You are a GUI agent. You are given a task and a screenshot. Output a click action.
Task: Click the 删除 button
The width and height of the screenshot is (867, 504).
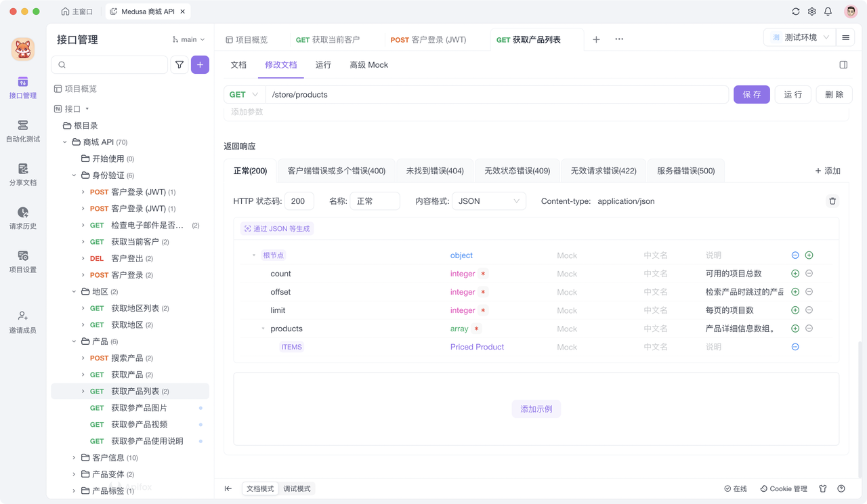coord(834,95)
